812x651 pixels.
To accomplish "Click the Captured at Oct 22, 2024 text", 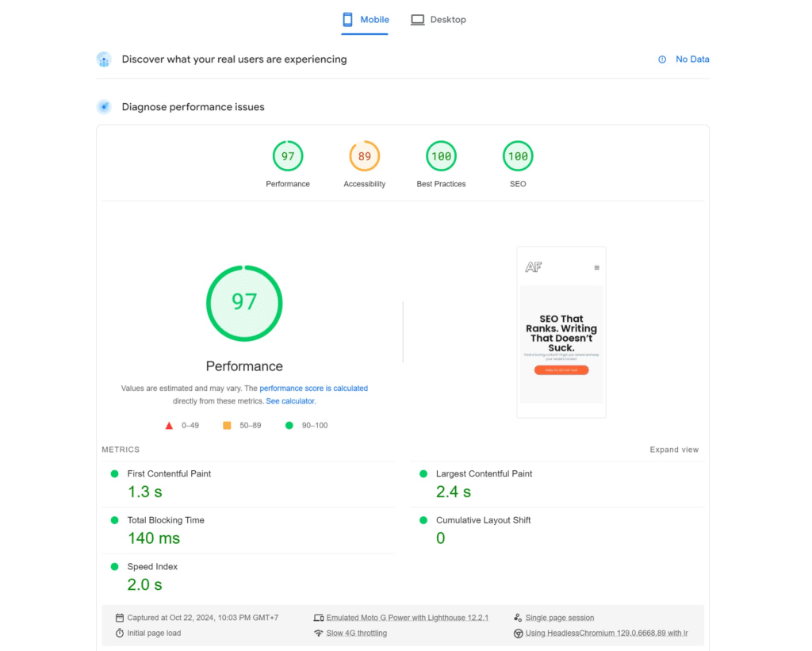I will click(202, 618).
